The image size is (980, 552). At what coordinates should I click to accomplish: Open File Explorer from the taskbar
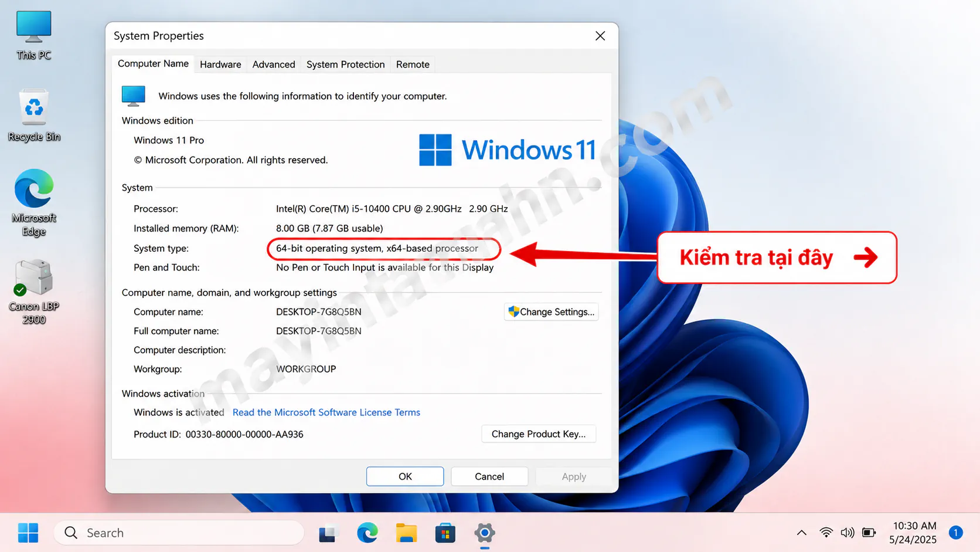[x=406, y=533]
